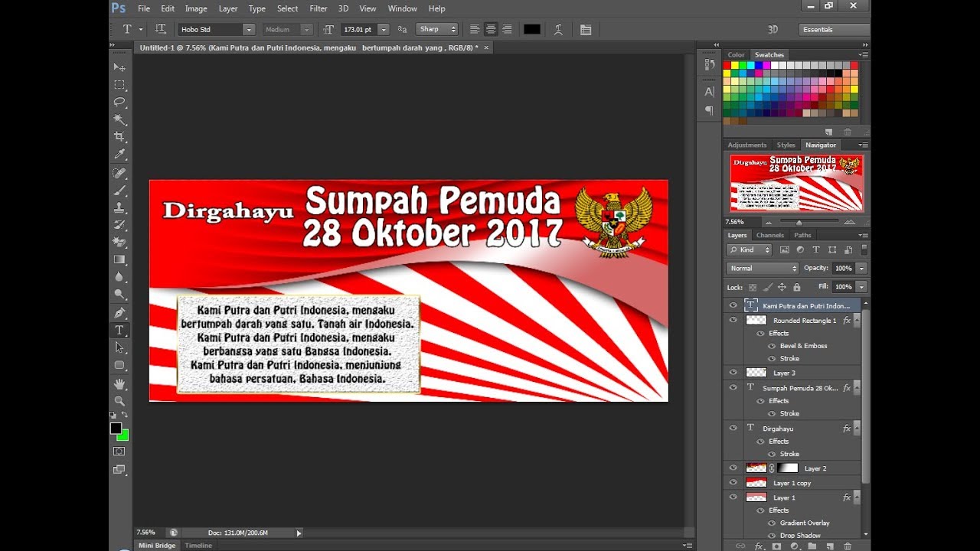
Task: Select the Spot Healing Brush tool
Action: click(x=119, y=173)
